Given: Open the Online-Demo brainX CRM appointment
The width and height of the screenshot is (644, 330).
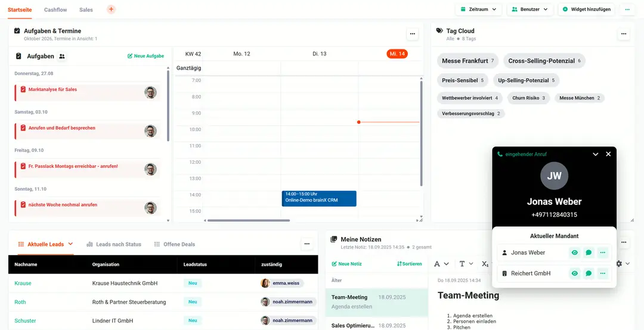Looking at the screenshot, I should (319, 198).
